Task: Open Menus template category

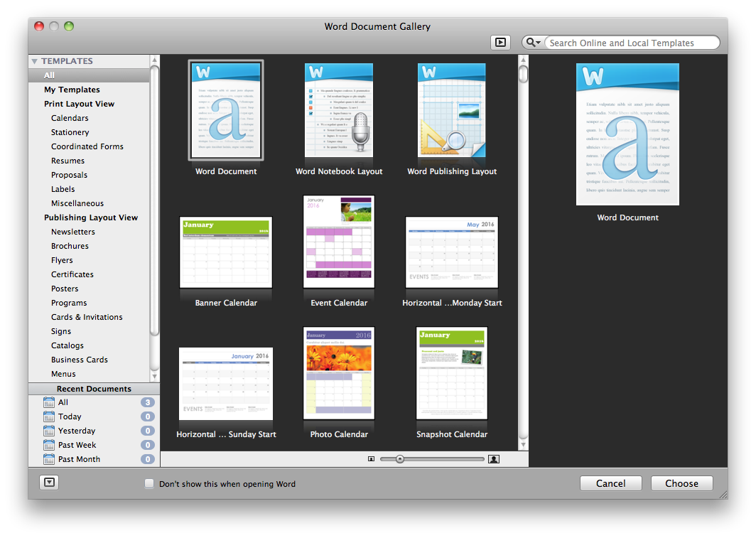Action: click(63, 374)
